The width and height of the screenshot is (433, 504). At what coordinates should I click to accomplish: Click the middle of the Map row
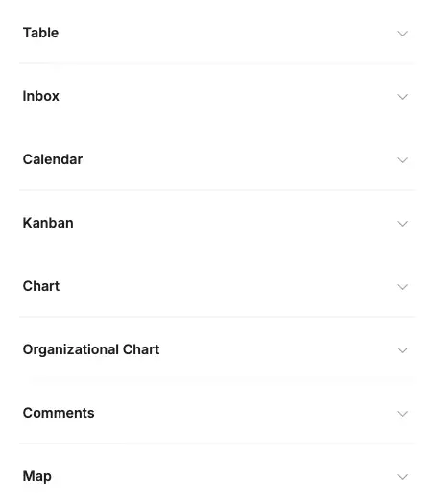pyautogui.click(x=217, y=476)
